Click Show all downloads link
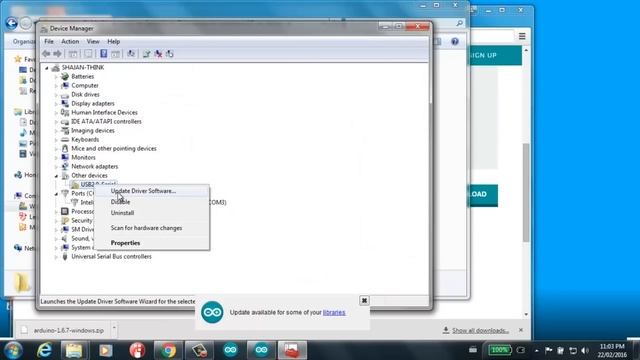Viewport: 640px width, 360px height. pos(480,330)
